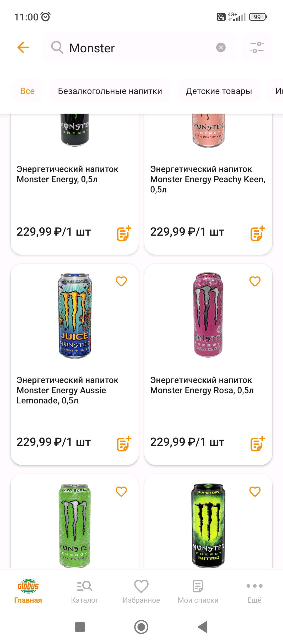The image size is (283, 644).
Task: Open the search filters icon
Action: 257,47
